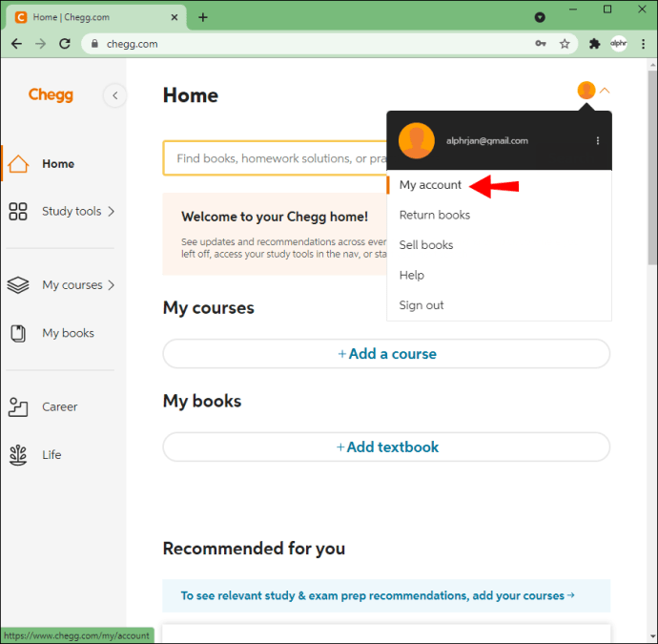Image resolution: width=658 pixels, height=644 pixels.
Task: Click the scrollbar down arrow
Action: coord(652,636)
